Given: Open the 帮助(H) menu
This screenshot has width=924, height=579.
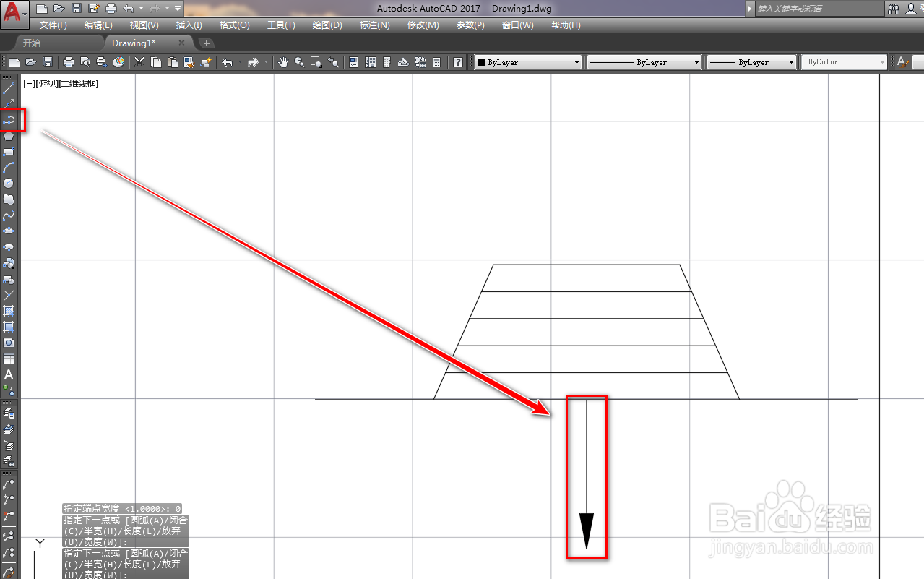Looking at the screenshot, I should (566, 25).
